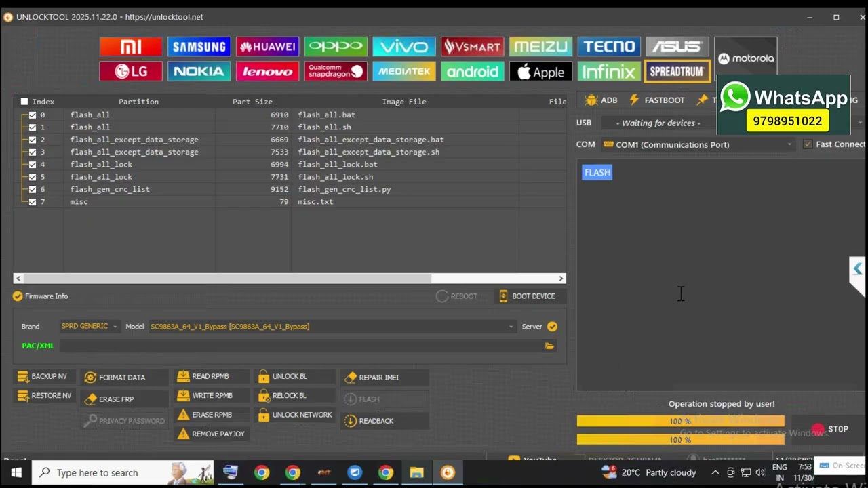Screen dimensions: 868x488
Task: Click the Partition column header
Action: coord(138,102)
